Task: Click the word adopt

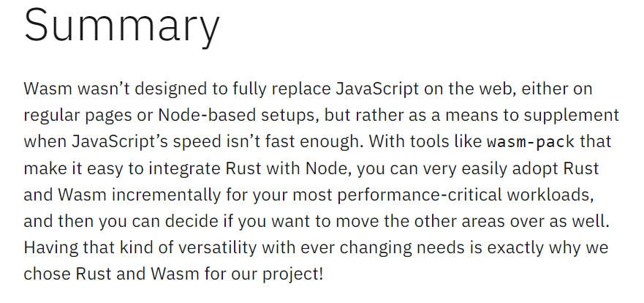Action: (x=537, y=169)
